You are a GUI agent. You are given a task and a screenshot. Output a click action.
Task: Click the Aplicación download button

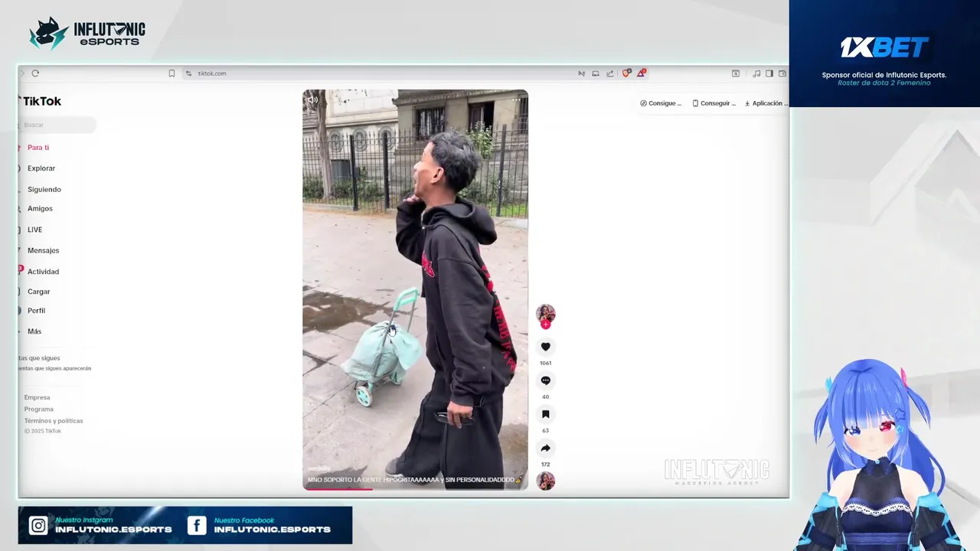[x=765, y=103]
